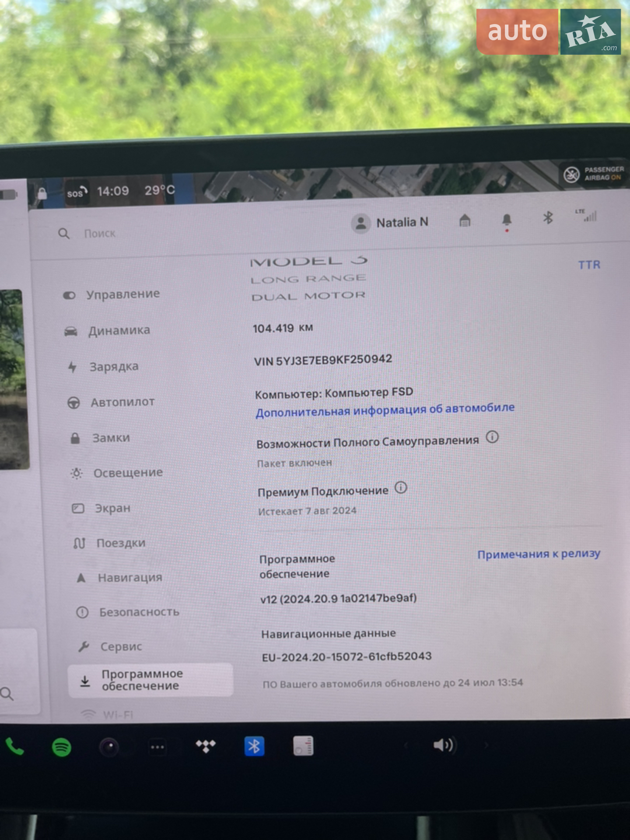This screenshot has width=630, height=840.
Task: Open the Сервис section
Action: tap(110, 646)
